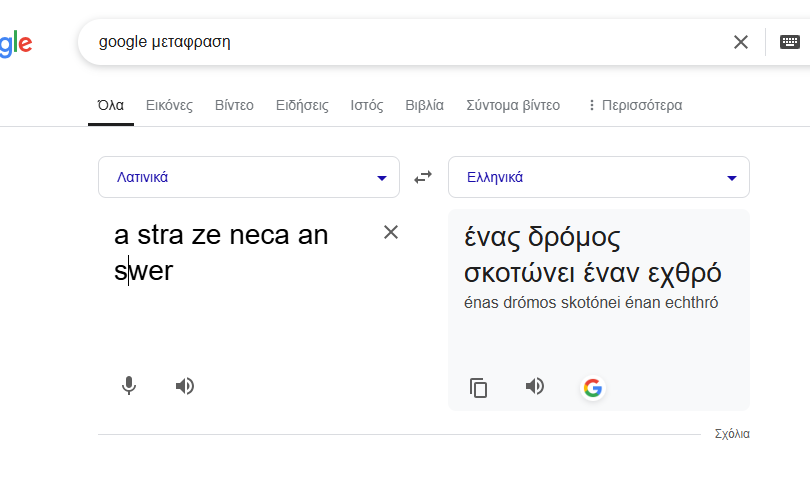Listen to the Greek translation audio
The image size is (810, 486).
pos(535,386)
